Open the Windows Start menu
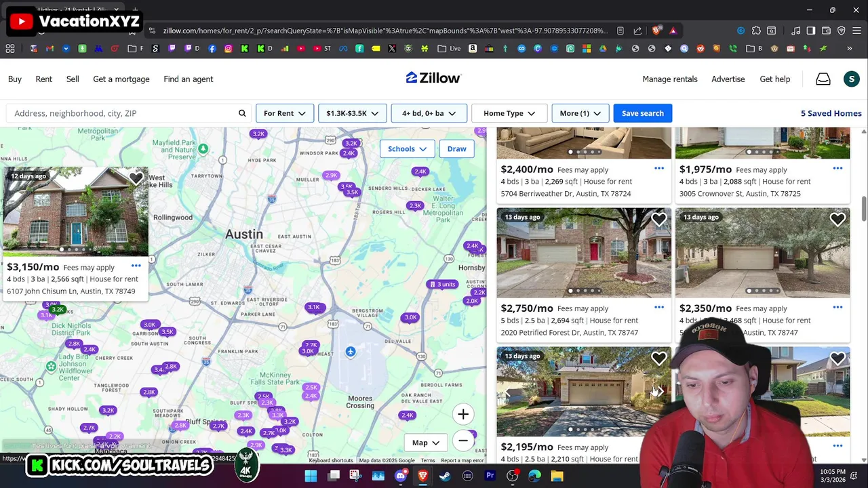The image size is (868, 488). [311, 476]
